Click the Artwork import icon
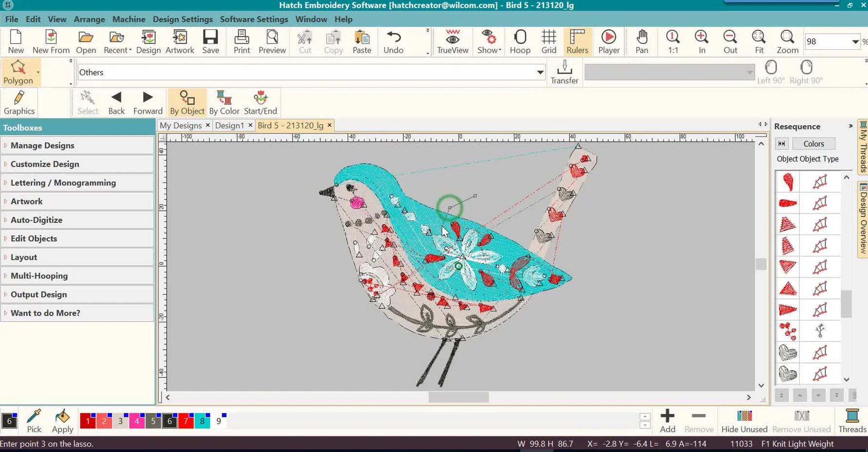This screenshot has height=452, width=868. [x=179, y=41]
